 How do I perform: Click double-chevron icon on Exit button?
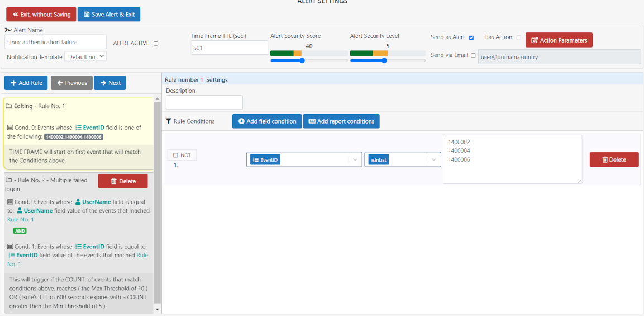pyautogui.click(x=16, y=14)
